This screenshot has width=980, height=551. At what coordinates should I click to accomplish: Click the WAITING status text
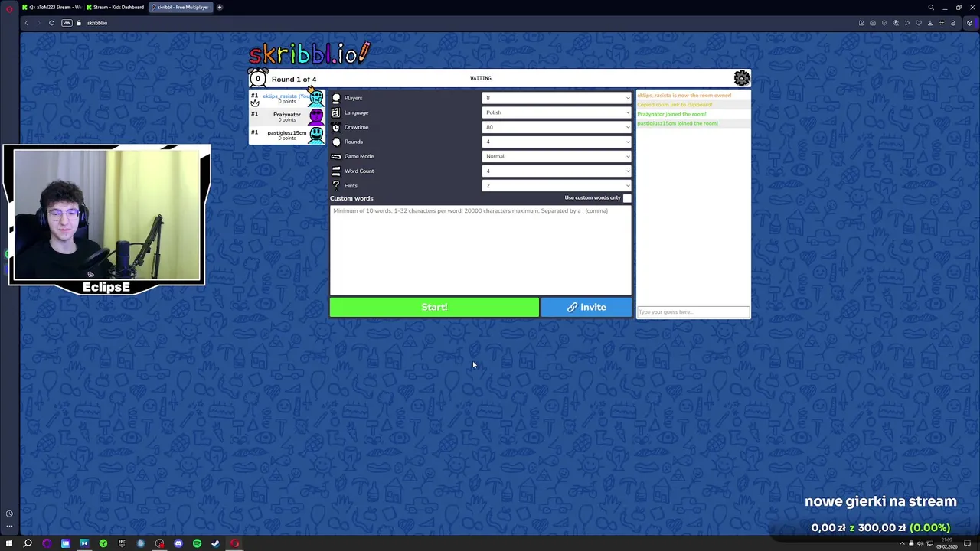pos(481,78)
